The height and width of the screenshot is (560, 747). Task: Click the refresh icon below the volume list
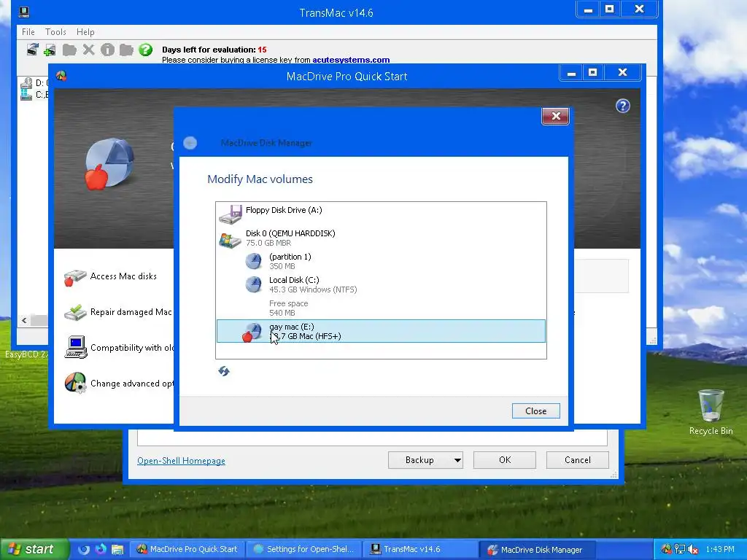click(x=224, y=371)
